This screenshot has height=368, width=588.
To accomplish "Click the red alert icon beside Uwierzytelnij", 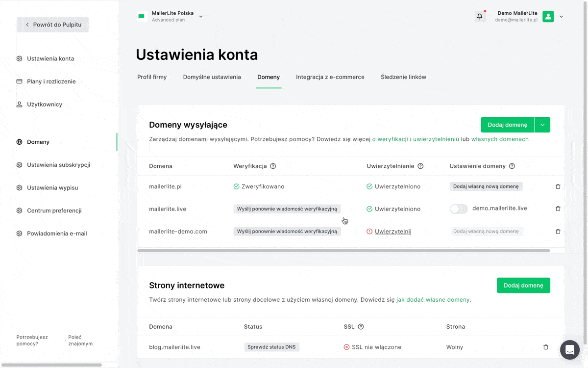I will (x=369, y=232).
